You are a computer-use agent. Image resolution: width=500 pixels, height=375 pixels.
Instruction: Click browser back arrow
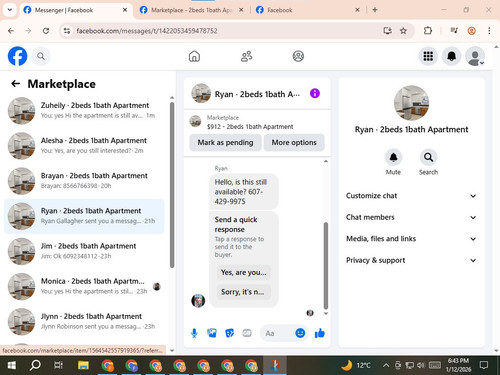[x=11, y=31]
